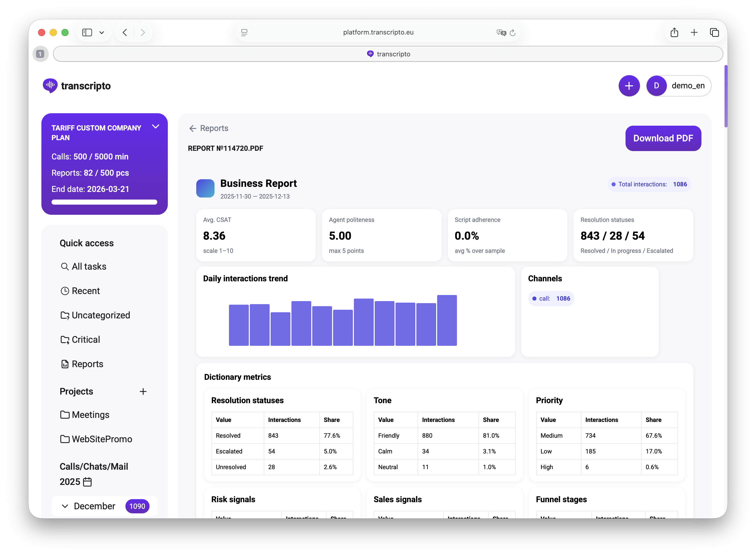
Task: Click the tariff usage progress bar
Action: (x=104, y=202)
